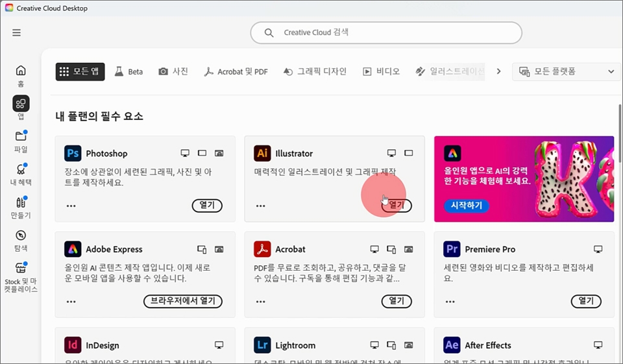
Task: Open Stock and Marketplace (Stock 및 마켓플레이스)
Action: pos(21,277)
